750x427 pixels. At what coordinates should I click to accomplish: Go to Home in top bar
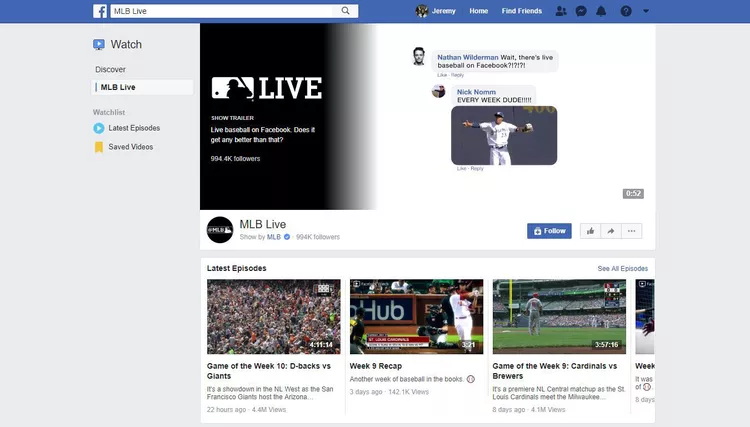(478, 11)
